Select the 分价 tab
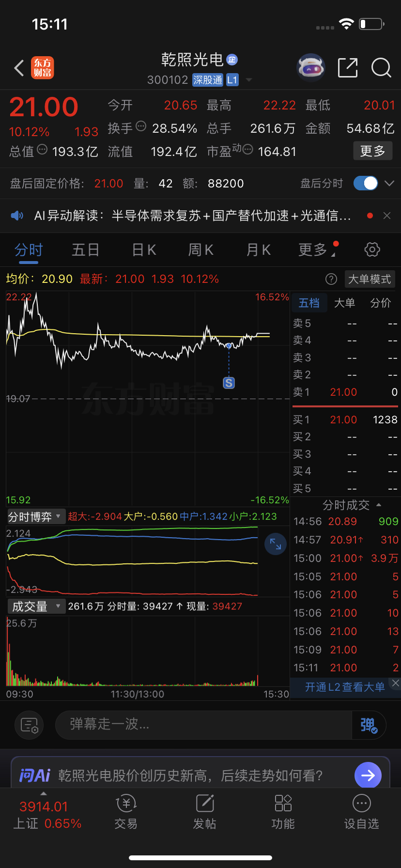Screen dimensions: 401x868 point(381,303)
